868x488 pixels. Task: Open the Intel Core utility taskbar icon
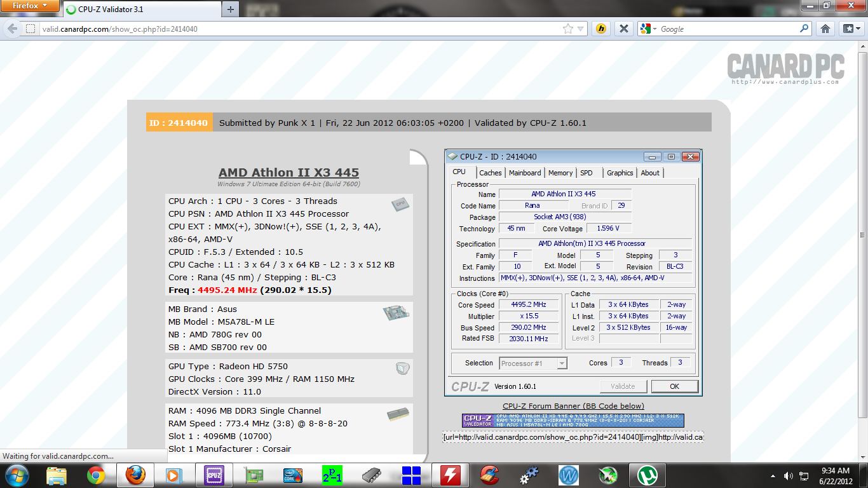point(292,475)
